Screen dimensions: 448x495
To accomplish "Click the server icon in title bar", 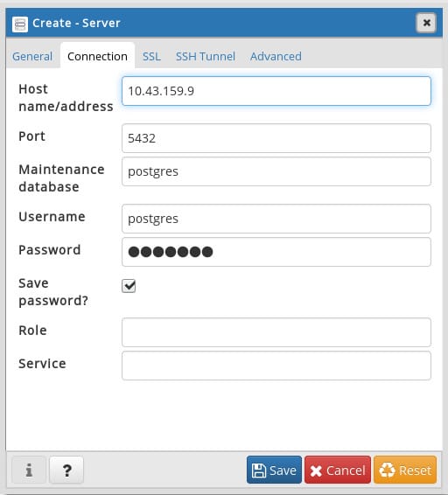I will (20, 24).
